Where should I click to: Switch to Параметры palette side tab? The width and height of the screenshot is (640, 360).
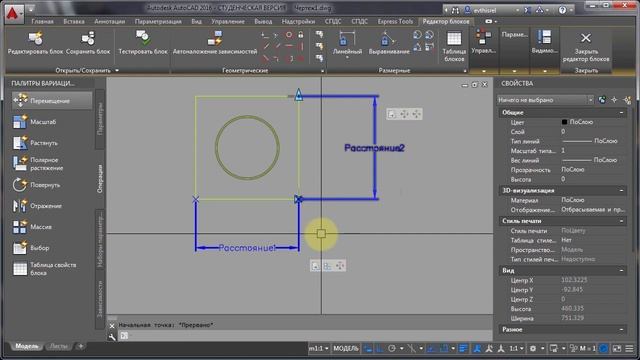pyautogui.click(x=100, y=118)
